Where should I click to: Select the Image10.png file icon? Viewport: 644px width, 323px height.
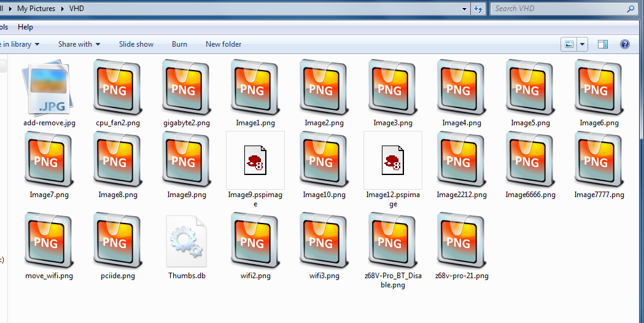point(324,160)
